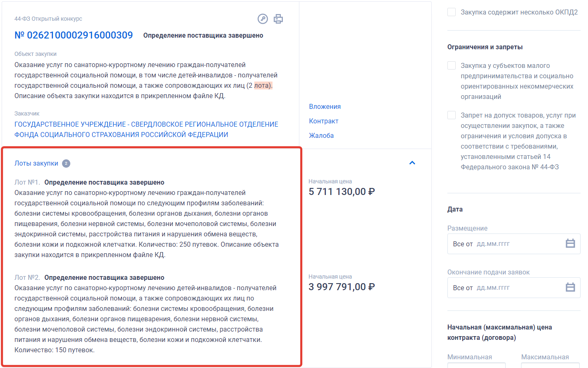Collapse the prices panel with the chevron

click(412, 163)
